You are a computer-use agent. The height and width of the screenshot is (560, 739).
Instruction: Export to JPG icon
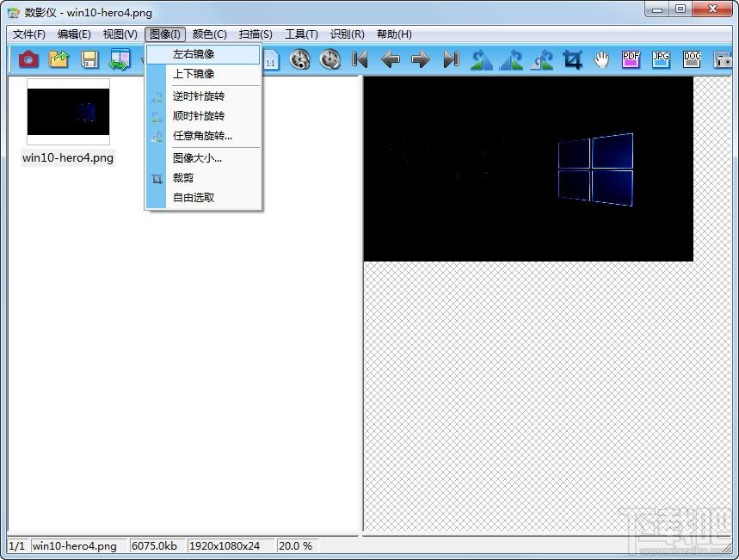pos(662,59)
